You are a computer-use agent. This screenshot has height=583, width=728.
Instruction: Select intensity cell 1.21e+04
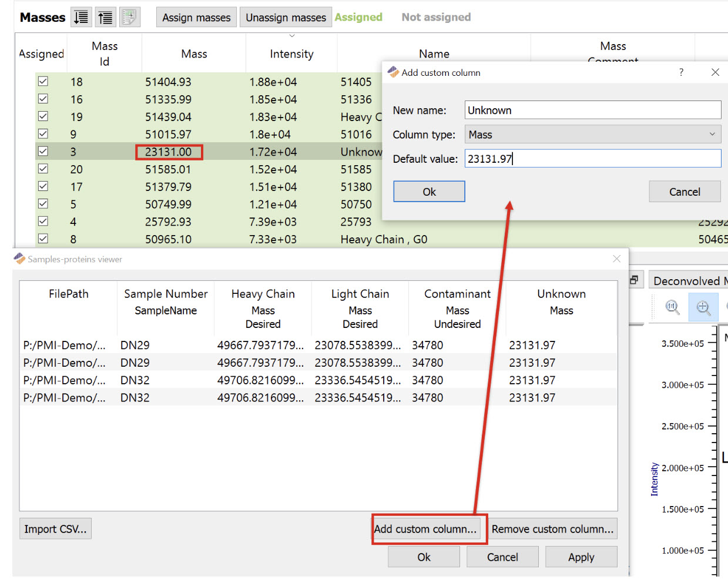(273, 204)
